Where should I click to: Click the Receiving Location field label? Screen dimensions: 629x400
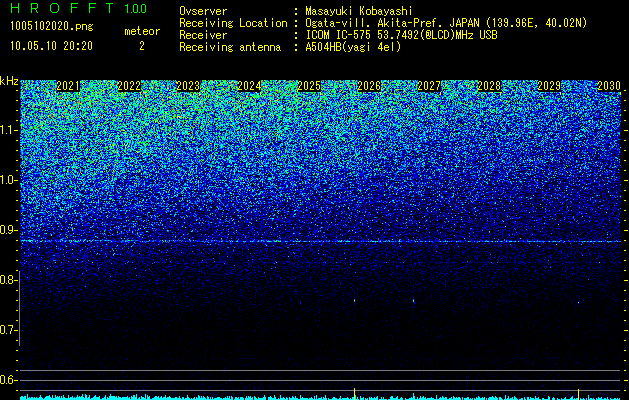pyautogui.click(x=233, y=23)
